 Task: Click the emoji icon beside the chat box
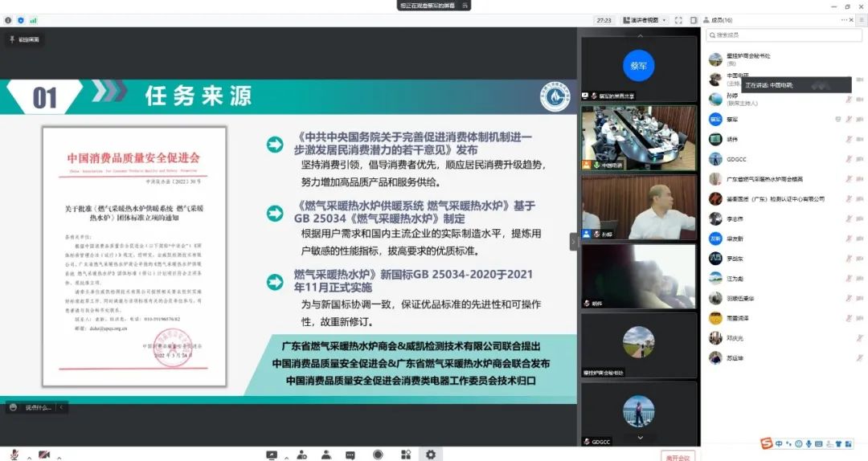pyautogui.click(x=14, y=407)
